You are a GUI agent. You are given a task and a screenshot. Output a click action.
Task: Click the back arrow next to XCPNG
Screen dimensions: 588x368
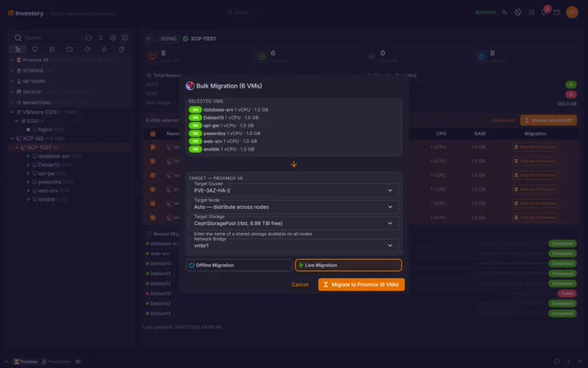(149, 39)
